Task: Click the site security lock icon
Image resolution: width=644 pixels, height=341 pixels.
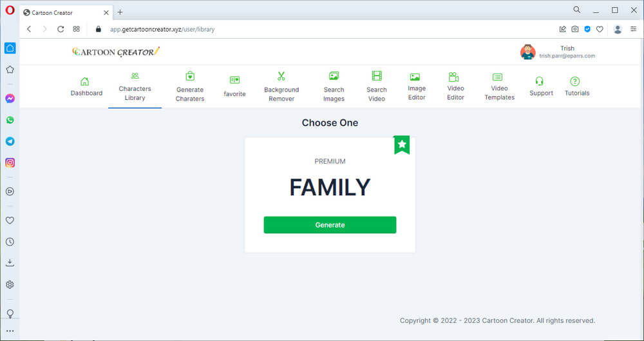Action: [x=98, y=29]
